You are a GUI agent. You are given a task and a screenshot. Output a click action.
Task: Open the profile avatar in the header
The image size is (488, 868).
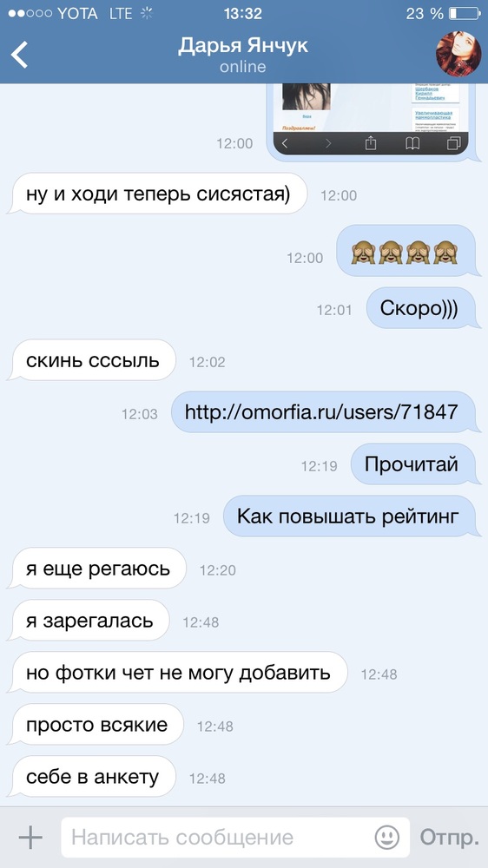point(458,53)
